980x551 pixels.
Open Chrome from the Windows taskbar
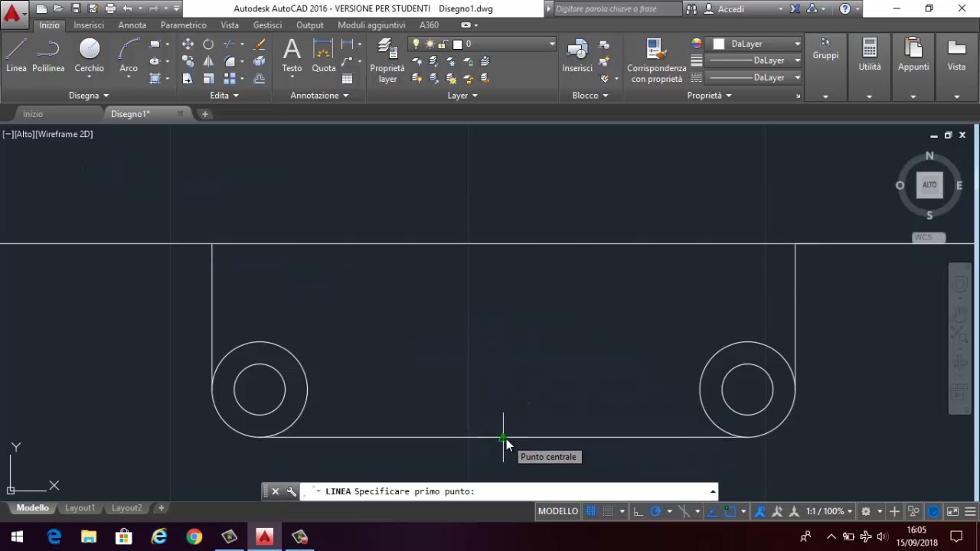(194, 537)
